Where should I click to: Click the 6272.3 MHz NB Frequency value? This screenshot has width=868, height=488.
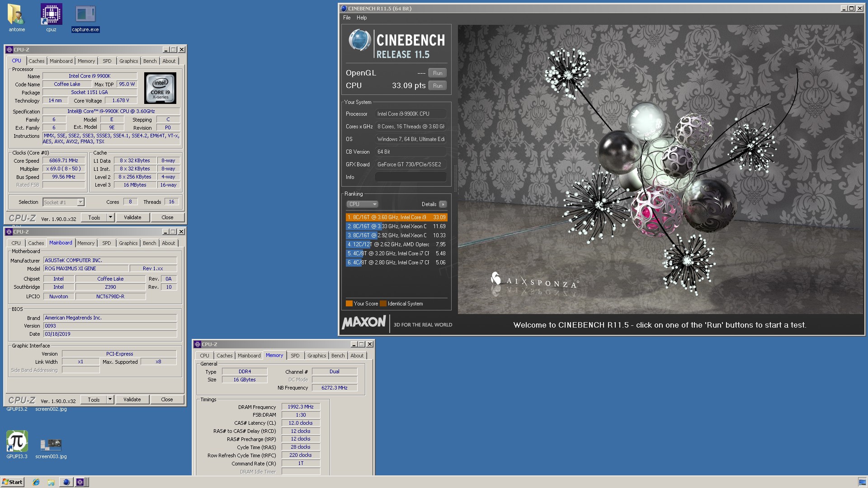335,388
